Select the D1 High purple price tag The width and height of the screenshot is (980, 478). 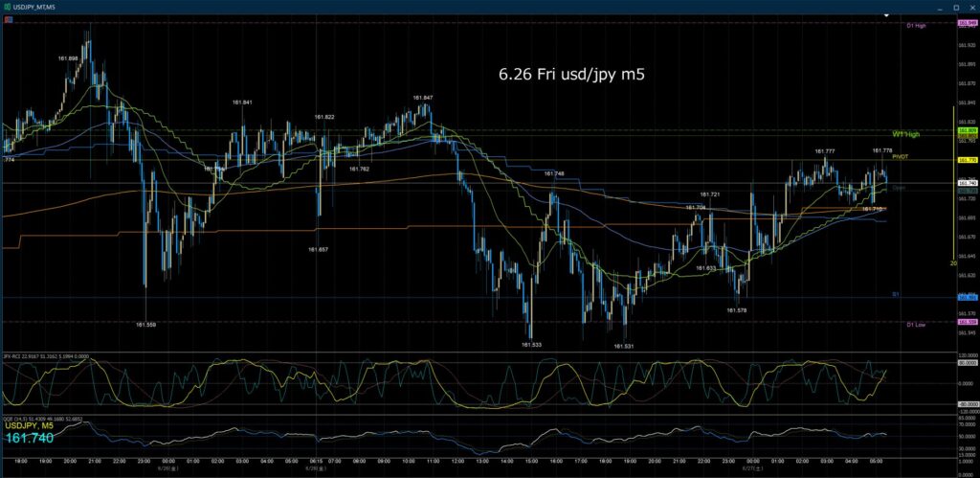pos(967,23)
